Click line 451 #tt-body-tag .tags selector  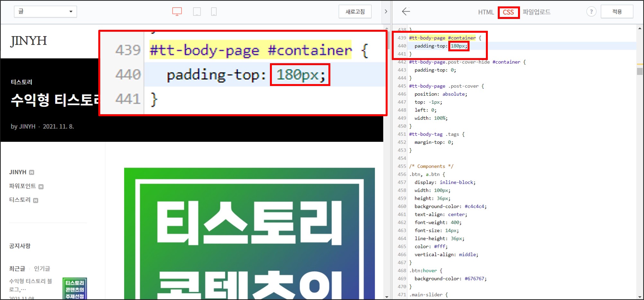(434, 134)
